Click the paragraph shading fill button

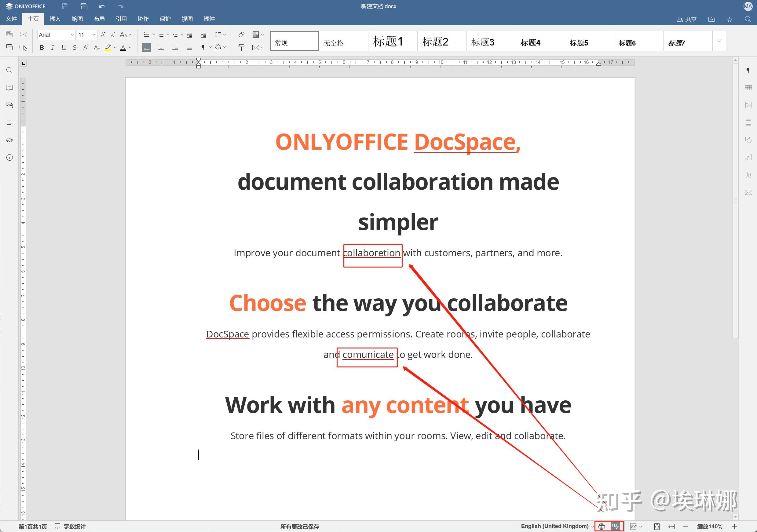point(218,47)
